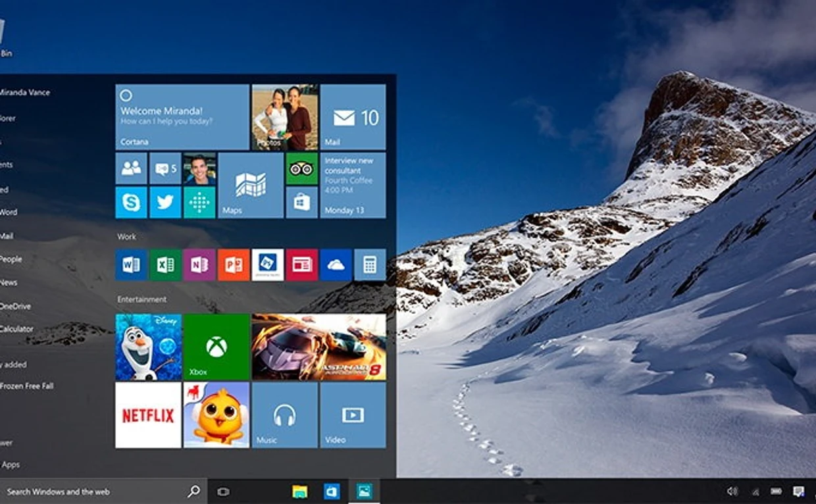Click the volume icon in system tray

732,491
